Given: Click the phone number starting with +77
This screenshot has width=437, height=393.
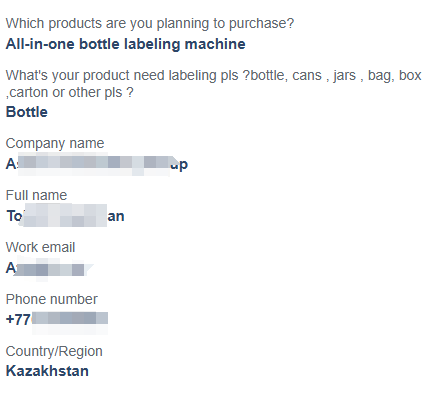Looking at the screenshot, I should (x=57, y=320).
